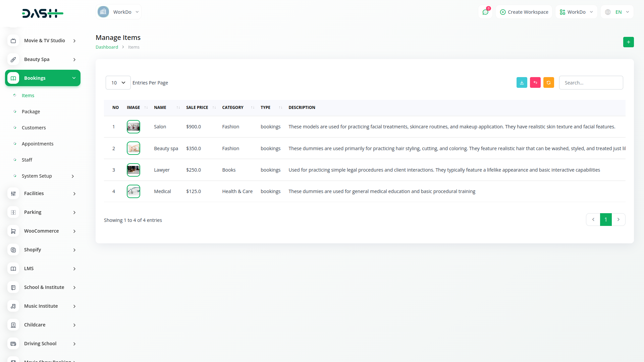The image size is (644, 362).
Task: Open the EN language dropdown
Action: [x=617, y=12]
